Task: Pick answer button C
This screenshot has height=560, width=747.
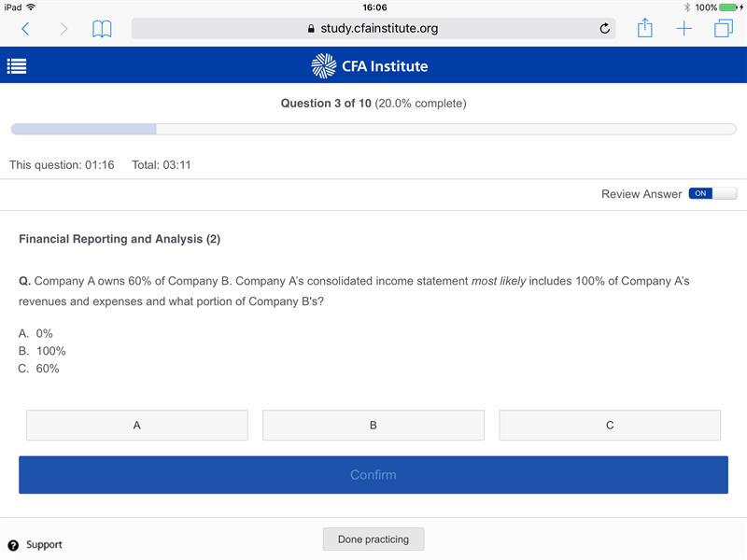Action: [x=610, y=426]
